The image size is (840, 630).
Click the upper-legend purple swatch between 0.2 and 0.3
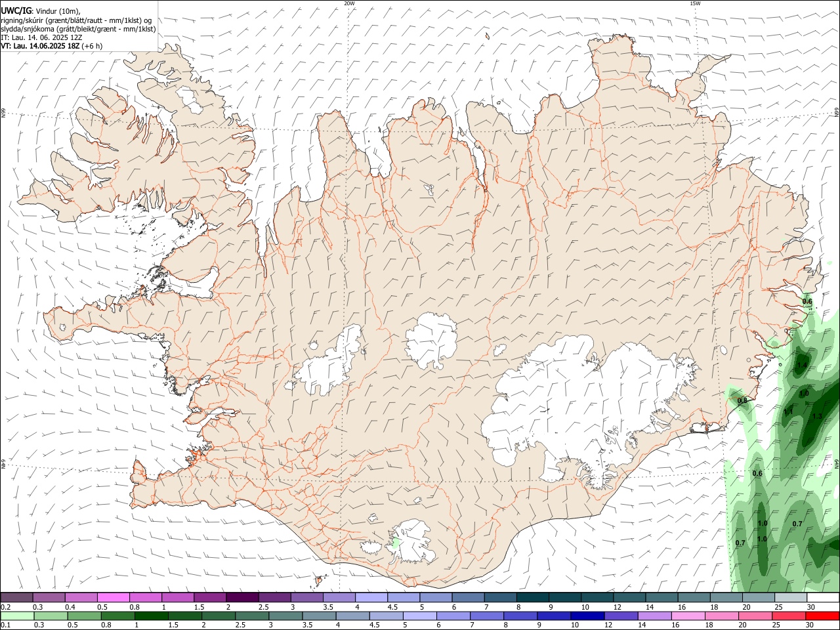[x=49, y=598]
